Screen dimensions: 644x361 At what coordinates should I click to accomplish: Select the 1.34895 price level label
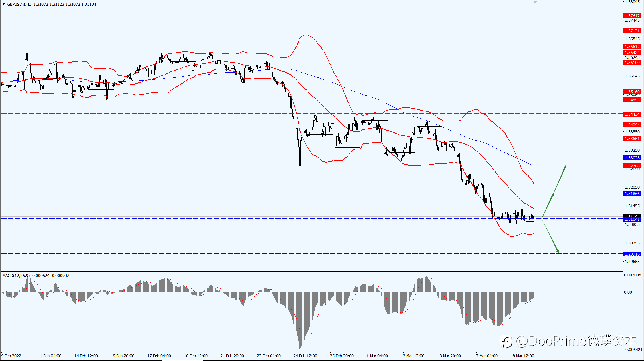[x=632, y=100]
